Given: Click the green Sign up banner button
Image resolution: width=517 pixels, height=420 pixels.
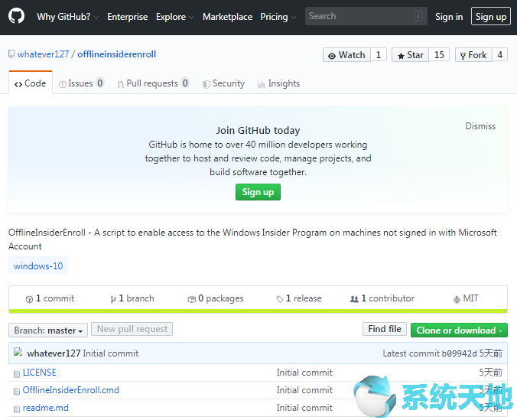Looking at the screenshot, I should point(258,192).
